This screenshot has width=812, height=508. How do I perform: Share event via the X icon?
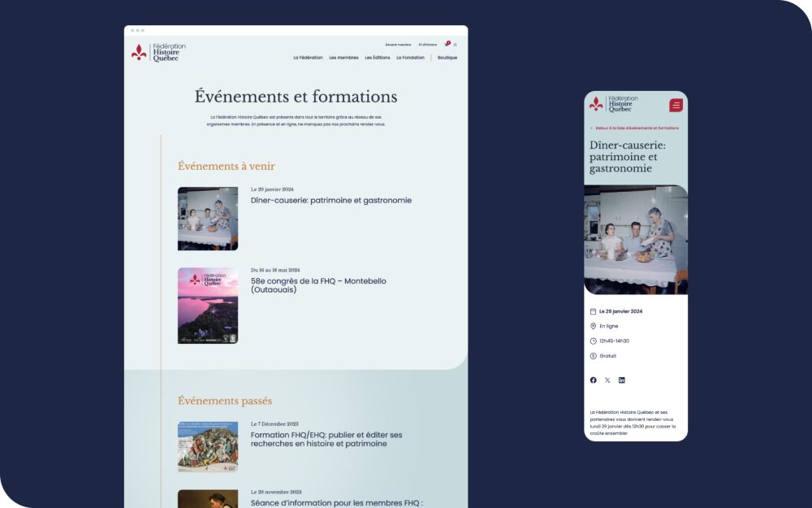click(607, 380)
